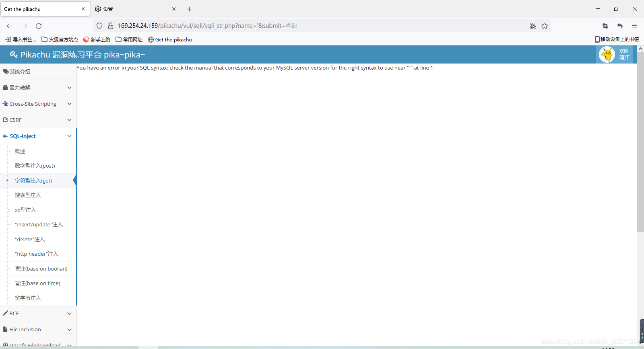Click the forward navigation arrow

coord(24,26)
